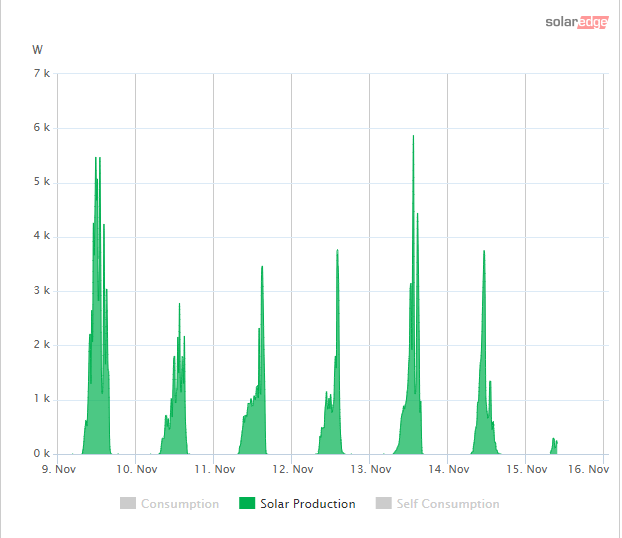The height and width of the screenshot is (538, 622).
Task: Click the '9. Nov' axis label
Action: coord(59,469)
